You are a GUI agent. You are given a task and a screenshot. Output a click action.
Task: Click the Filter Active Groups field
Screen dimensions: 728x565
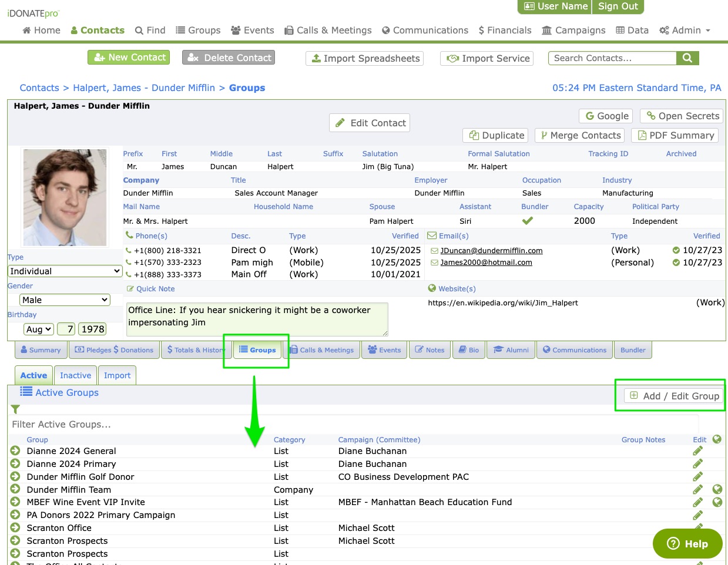(355, 424)
